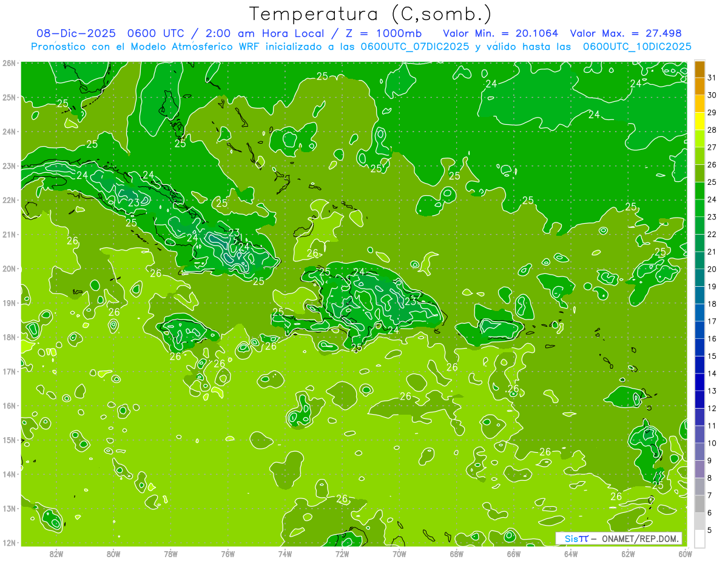Image resolution: width=728 pixels, height=562 pixels.
Task: Click the "21N" latitude label
Action: (x=9, y=234)
